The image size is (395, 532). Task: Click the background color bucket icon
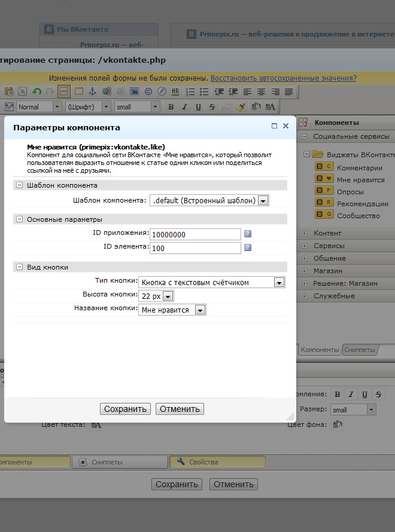point(338,424)
